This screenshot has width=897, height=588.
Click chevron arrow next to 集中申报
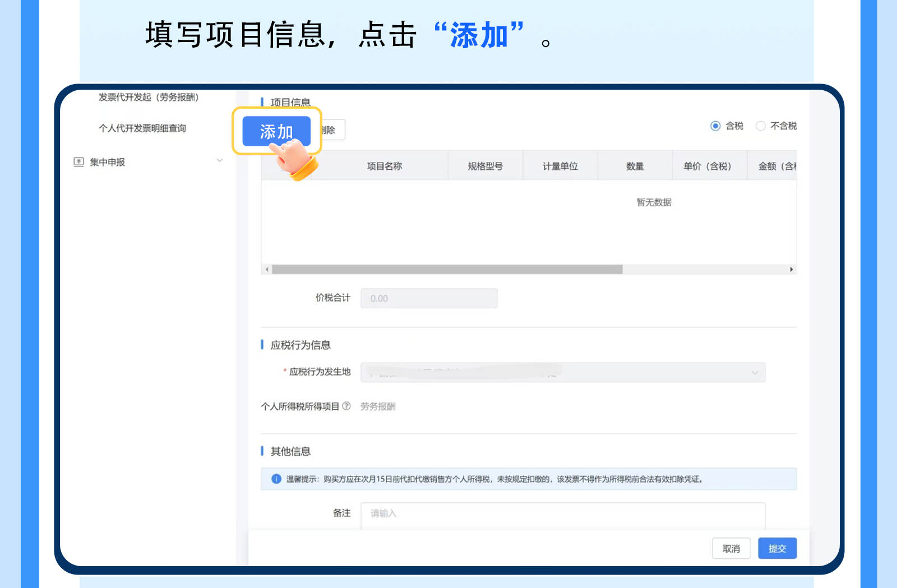(220, 161)
